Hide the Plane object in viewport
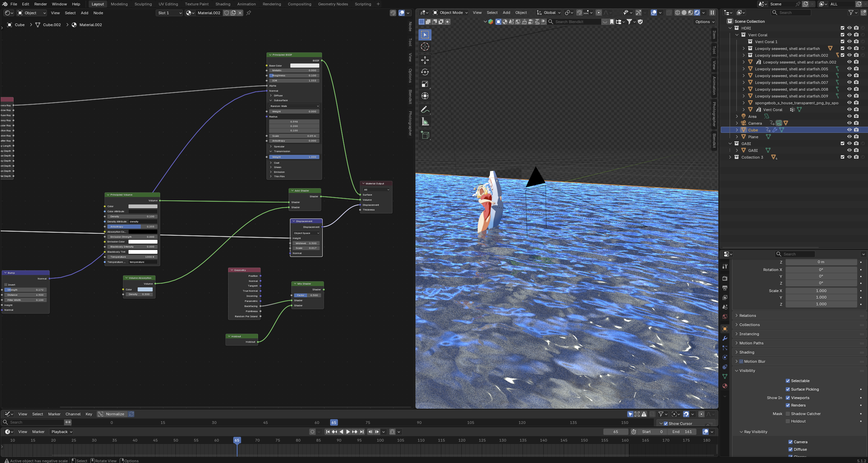 click(x=849, y=137)
